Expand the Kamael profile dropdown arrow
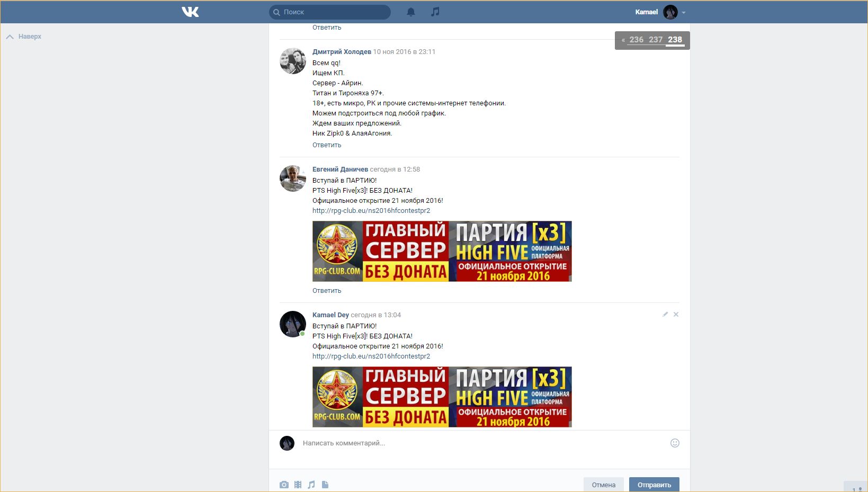Screen dimensions: 868x492 pos(684,12)
